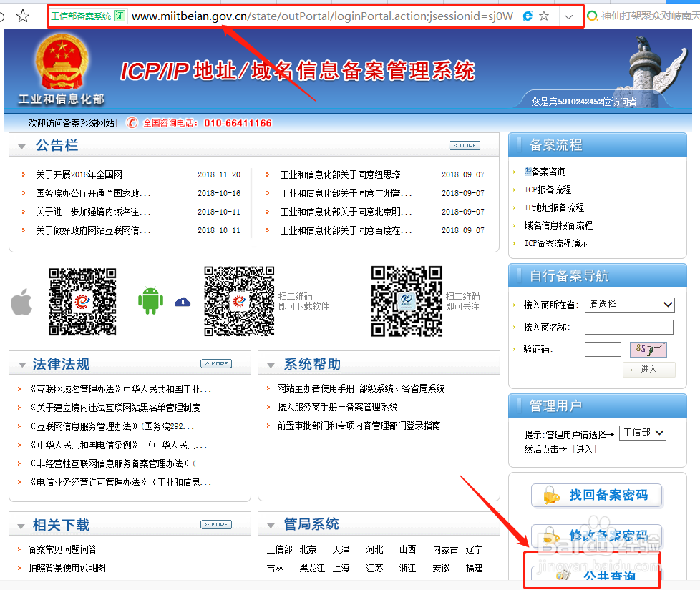
Task: Open the 接入商所在省 province dropdown
Action: pyautogui.click(x=630, y=305)
